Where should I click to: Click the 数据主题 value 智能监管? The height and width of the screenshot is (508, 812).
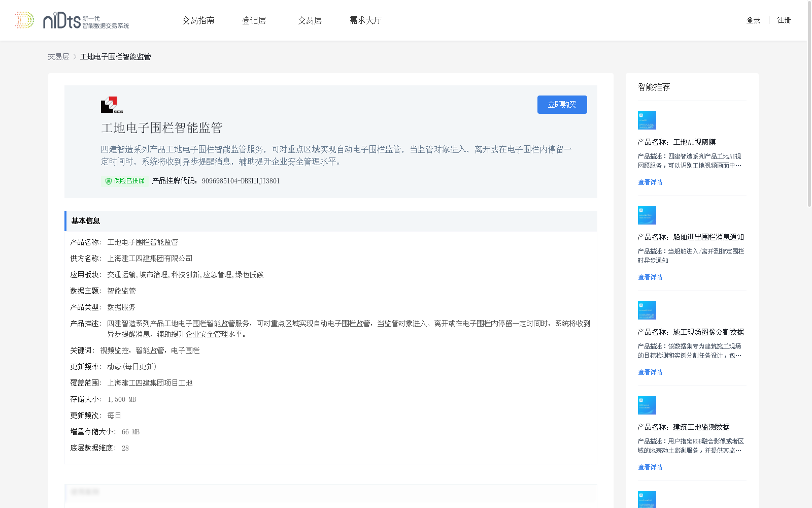(x=121, y=291)
